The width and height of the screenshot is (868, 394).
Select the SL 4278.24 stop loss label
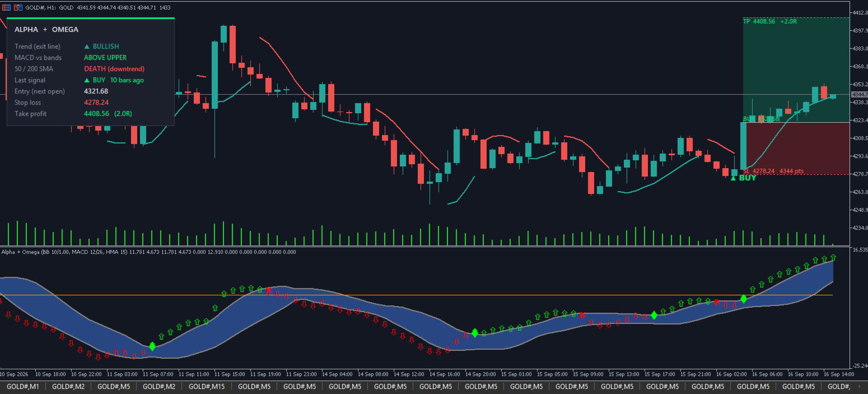773,171
